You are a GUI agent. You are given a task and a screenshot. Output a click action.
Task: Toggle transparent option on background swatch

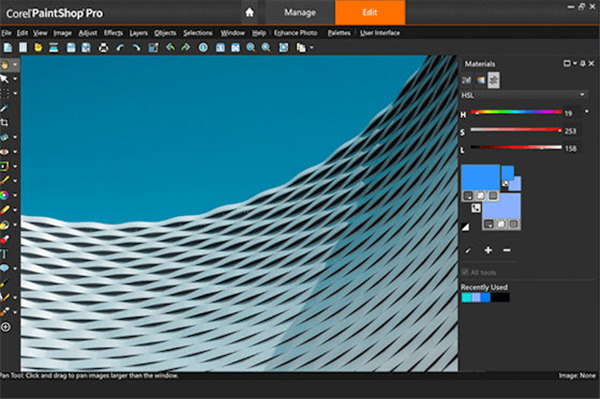514,224
